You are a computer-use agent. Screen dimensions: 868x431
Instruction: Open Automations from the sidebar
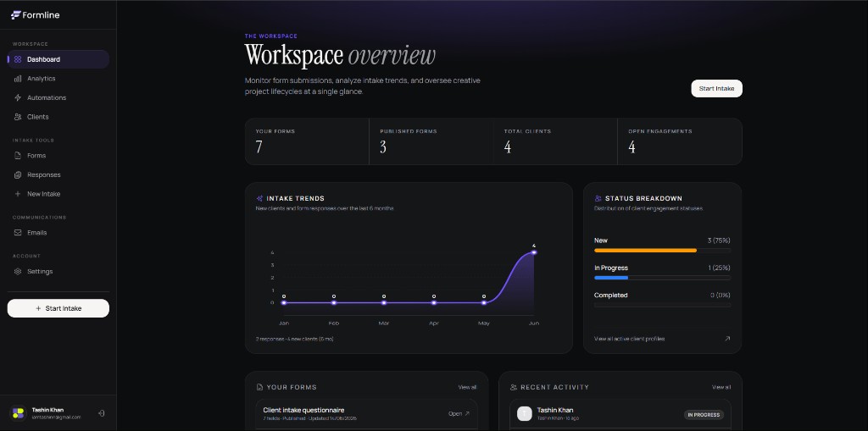point(58,98)
